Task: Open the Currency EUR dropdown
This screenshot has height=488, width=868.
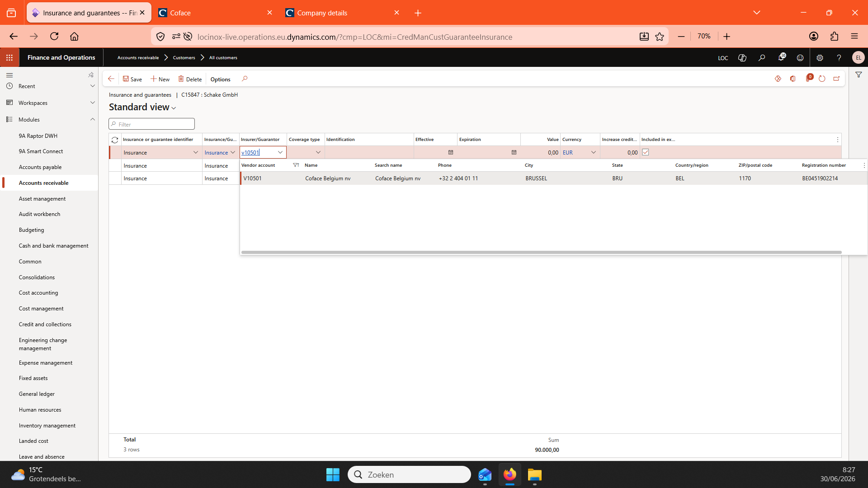Action: click(594, 152)
